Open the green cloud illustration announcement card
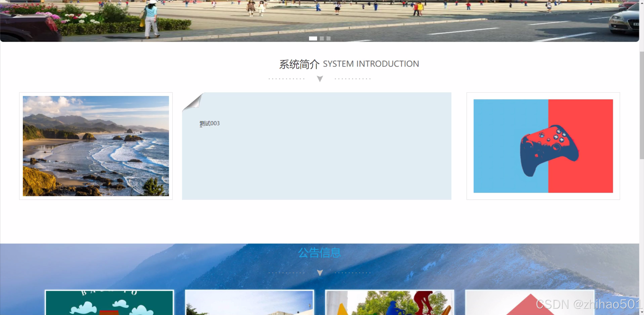This screenshot has width=644, height=315. click(109, 302)
